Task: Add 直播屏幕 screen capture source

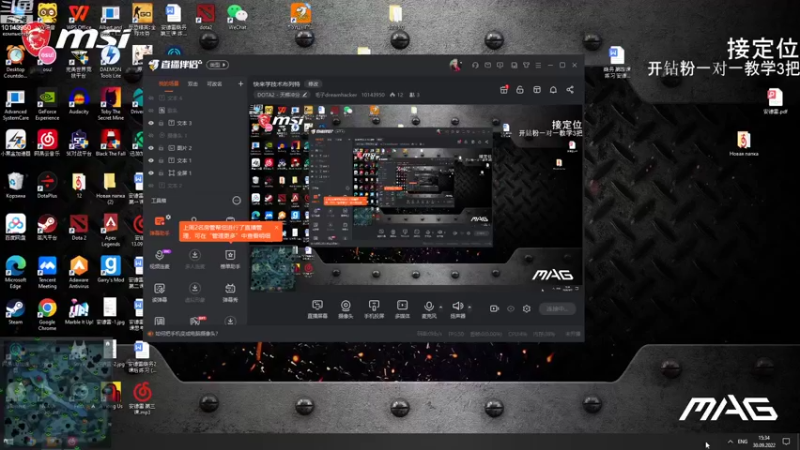Action: point(317,309)
